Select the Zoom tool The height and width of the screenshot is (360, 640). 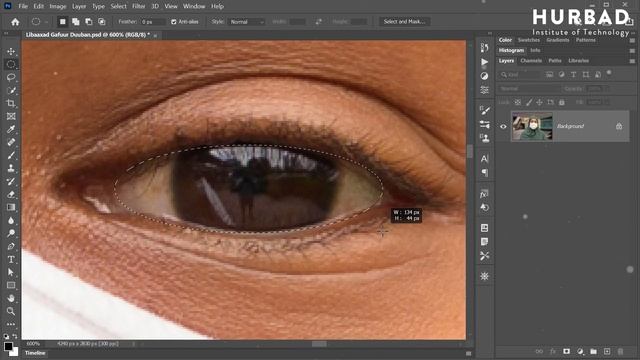[x=11, y=311]
